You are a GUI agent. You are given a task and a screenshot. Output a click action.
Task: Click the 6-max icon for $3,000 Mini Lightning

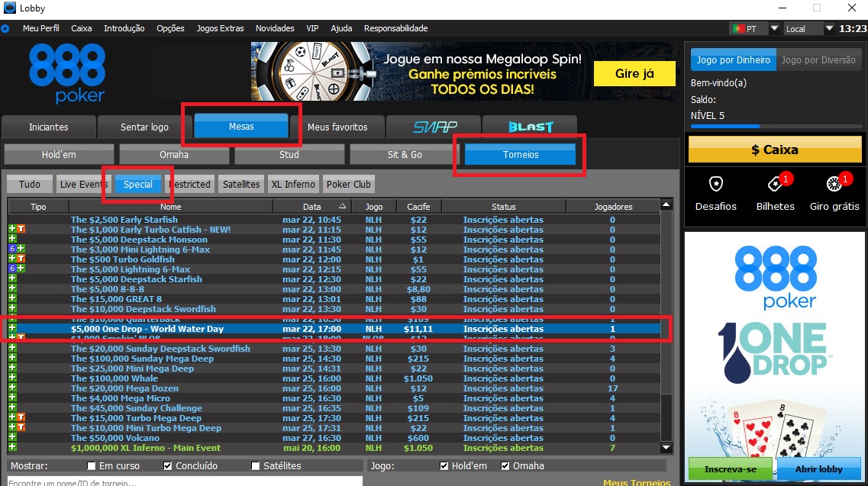tap(12, 249)
